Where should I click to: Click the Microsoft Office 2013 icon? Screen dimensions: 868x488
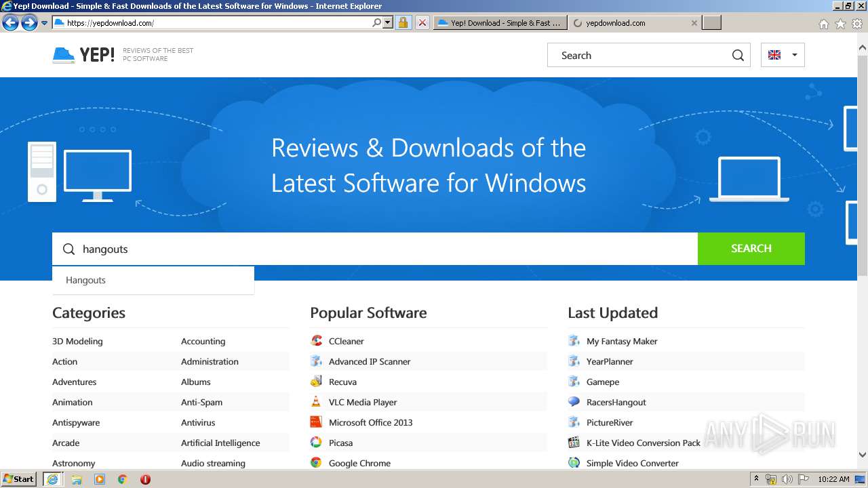[x=316, y=422]
